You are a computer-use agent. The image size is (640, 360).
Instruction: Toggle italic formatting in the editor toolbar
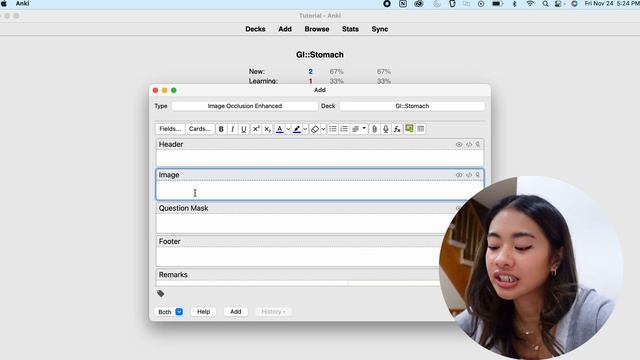(x=232, y=129)
